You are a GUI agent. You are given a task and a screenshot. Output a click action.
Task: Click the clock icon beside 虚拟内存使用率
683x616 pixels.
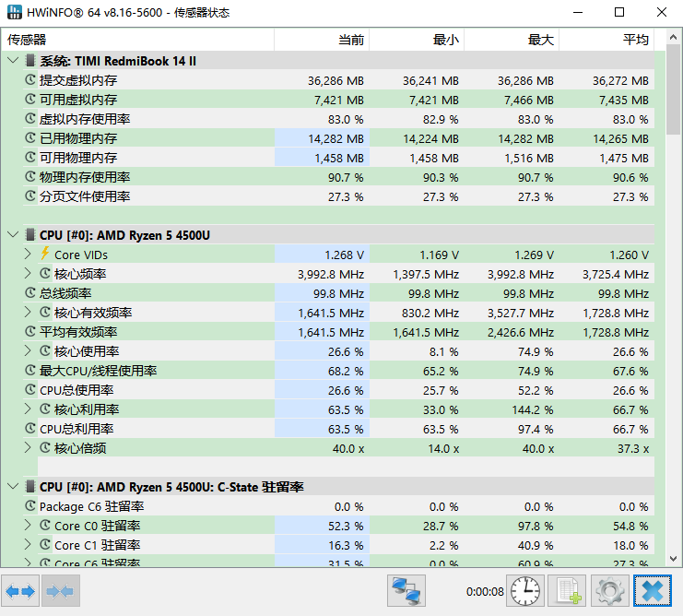30,118
